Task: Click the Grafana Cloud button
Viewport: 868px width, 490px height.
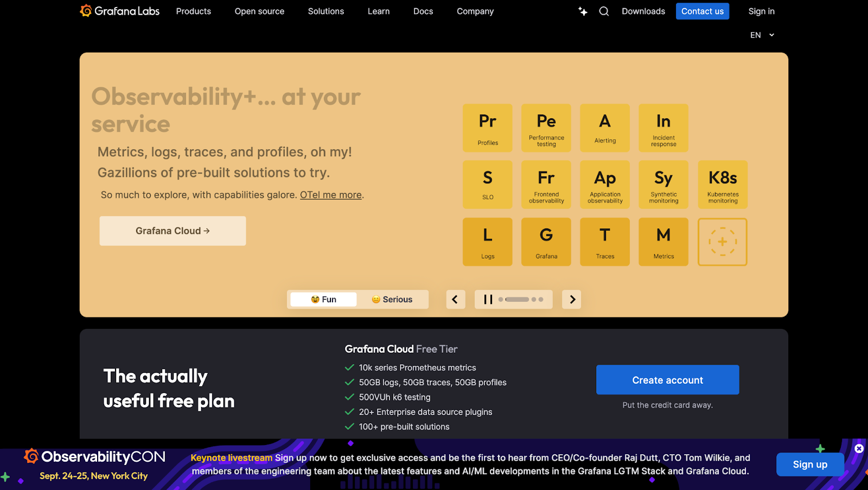Action: pos(173,231)
